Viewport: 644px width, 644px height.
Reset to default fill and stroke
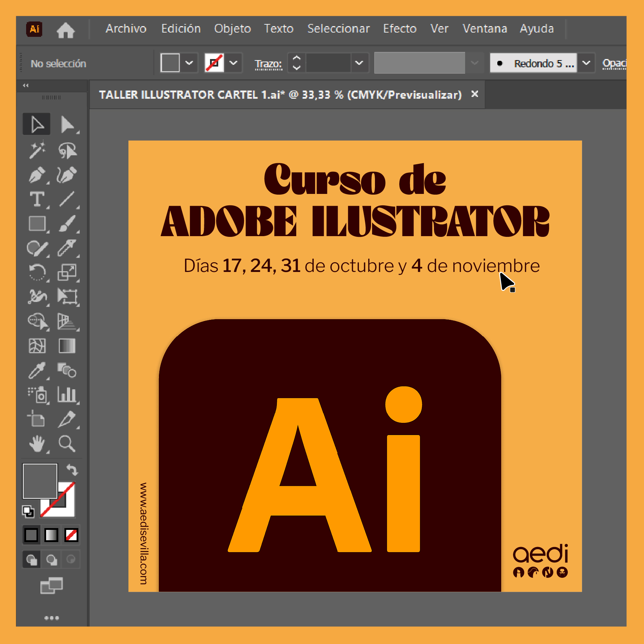click(28, 512)
